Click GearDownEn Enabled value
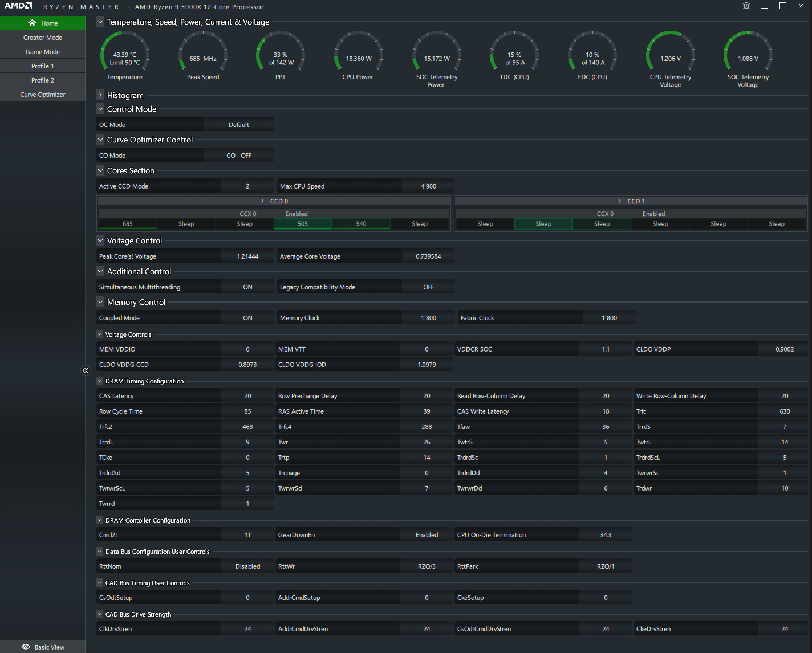 pyautogui.click(x=427, y=535)
